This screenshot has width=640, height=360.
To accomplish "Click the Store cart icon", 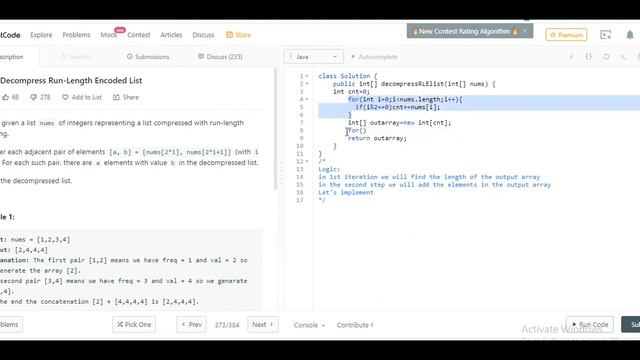I will coord(229,35).
